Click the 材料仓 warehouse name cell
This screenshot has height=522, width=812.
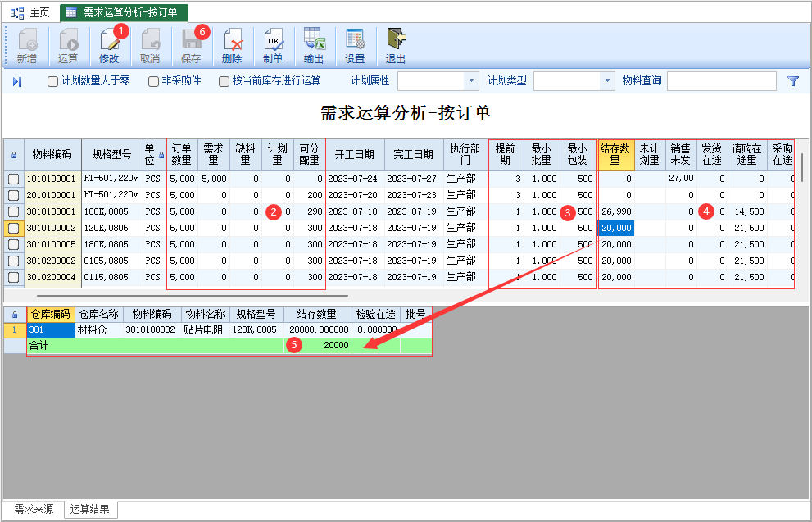[x=99, y=330]
